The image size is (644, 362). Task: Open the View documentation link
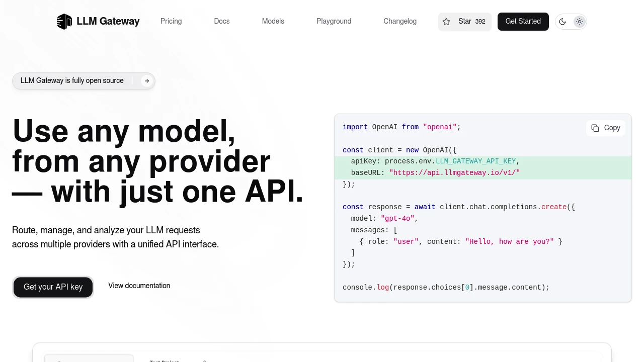139,286
